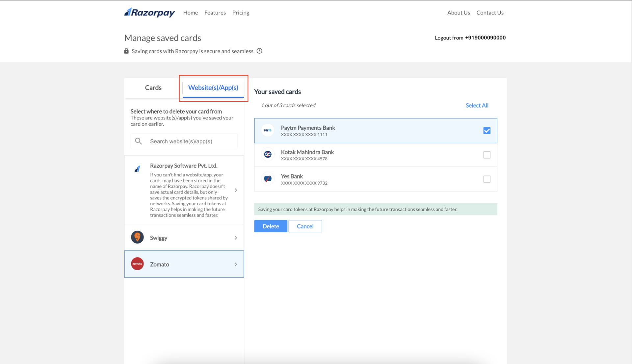Screen dimensions: 632x364
Task: Click the magnifier search icon
Action: click(x=139, y=141)
